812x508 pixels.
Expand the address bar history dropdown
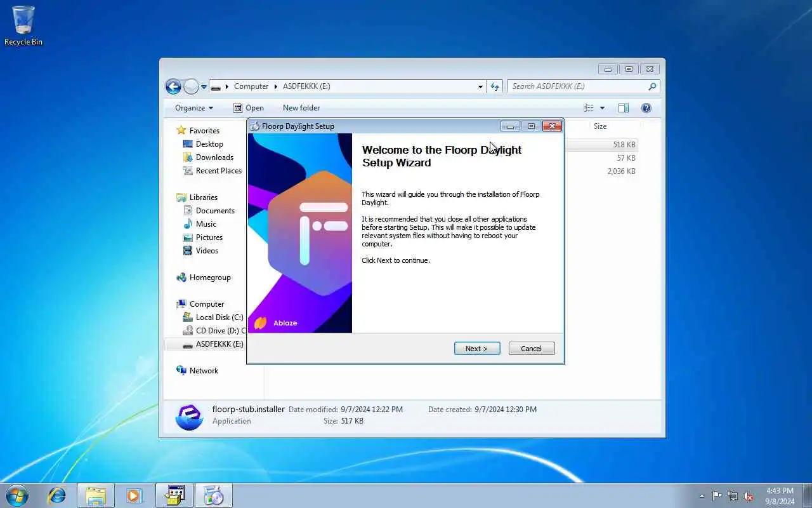480,86
